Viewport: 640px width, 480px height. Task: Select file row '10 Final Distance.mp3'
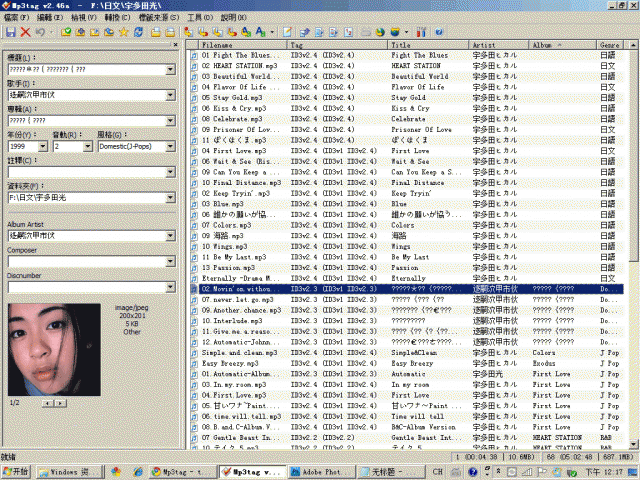406,182
